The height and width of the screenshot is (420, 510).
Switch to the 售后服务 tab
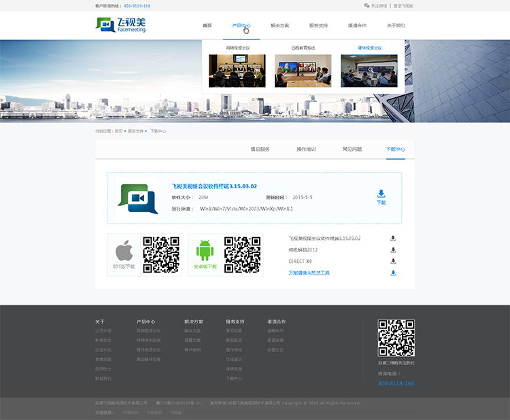260,149
